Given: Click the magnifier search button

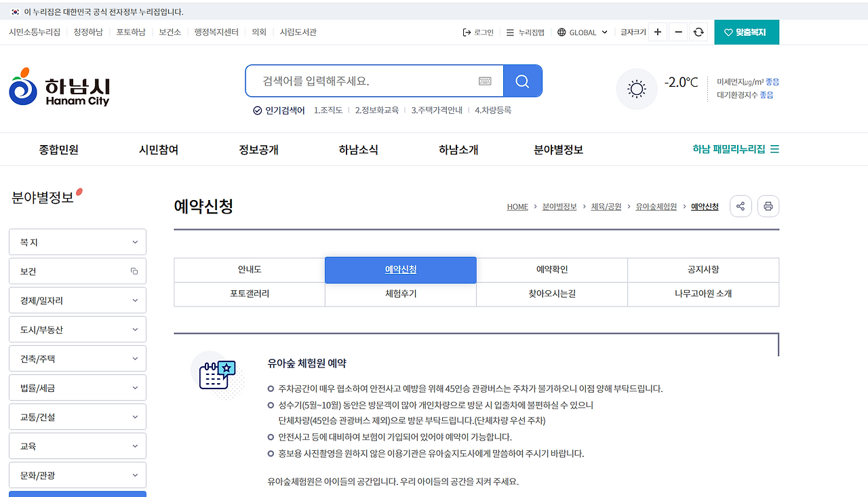Looking at the screenshot, I should (522, 81).
